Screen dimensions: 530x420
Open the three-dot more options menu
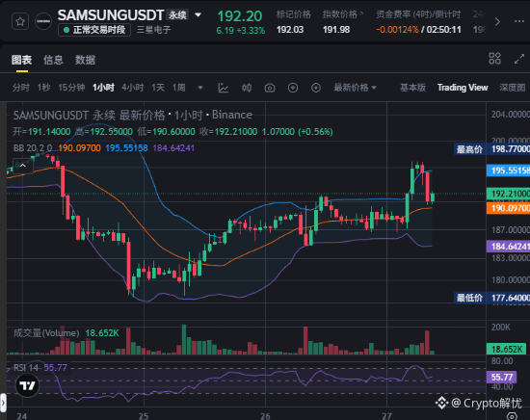(518, 21)
